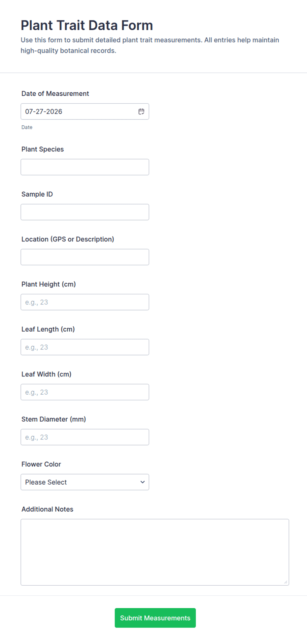Click the Stem Diameter (mm) field

click(x=85, y=437)
